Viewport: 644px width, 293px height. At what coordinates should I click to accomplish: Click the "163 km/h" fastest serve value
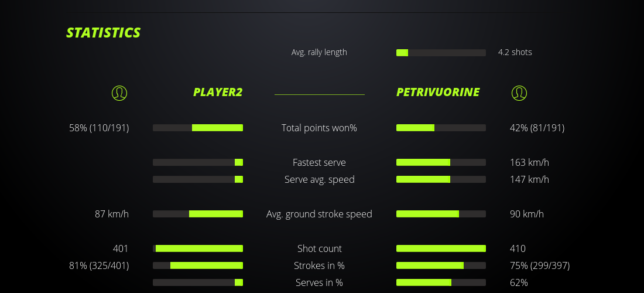[x=529, y=162]
